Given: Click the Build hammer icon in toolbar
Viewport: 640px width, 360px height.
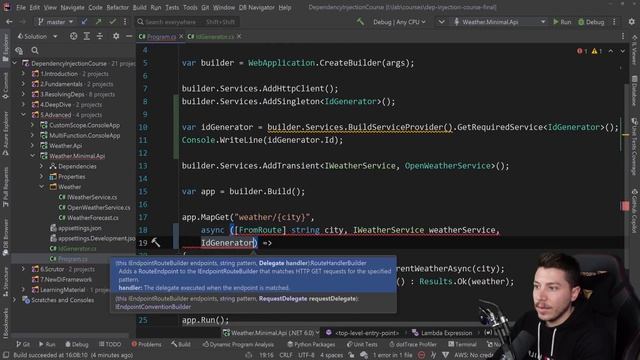Looking at the screenshot, I should point(360,21).
